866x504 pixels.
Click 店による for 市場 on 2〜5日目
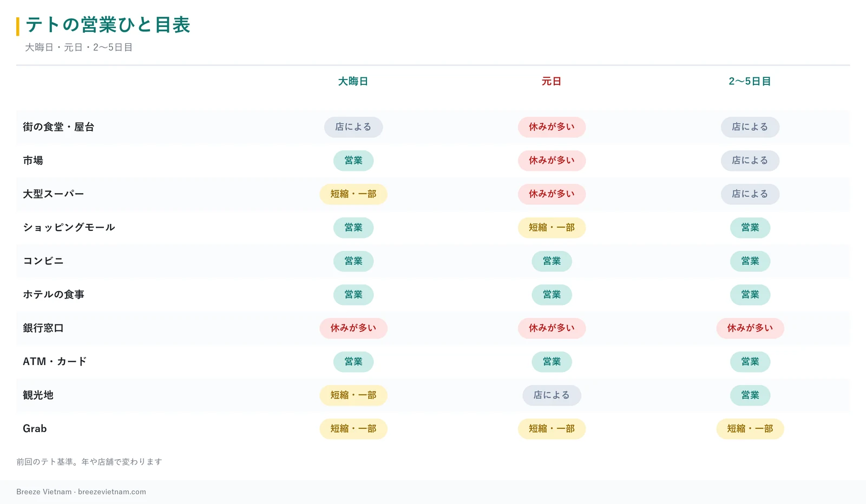coord(750,161)
